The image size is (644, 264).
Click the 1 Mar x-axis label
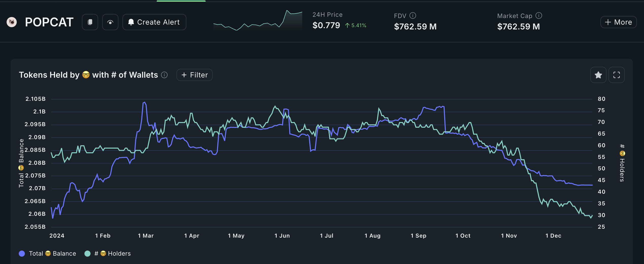pyautogui.click(x=146, y=236)
